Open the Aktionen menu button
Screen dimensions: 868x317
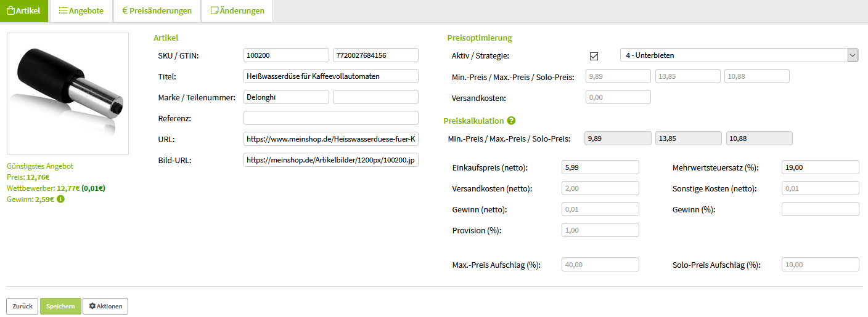pos(105,306)
